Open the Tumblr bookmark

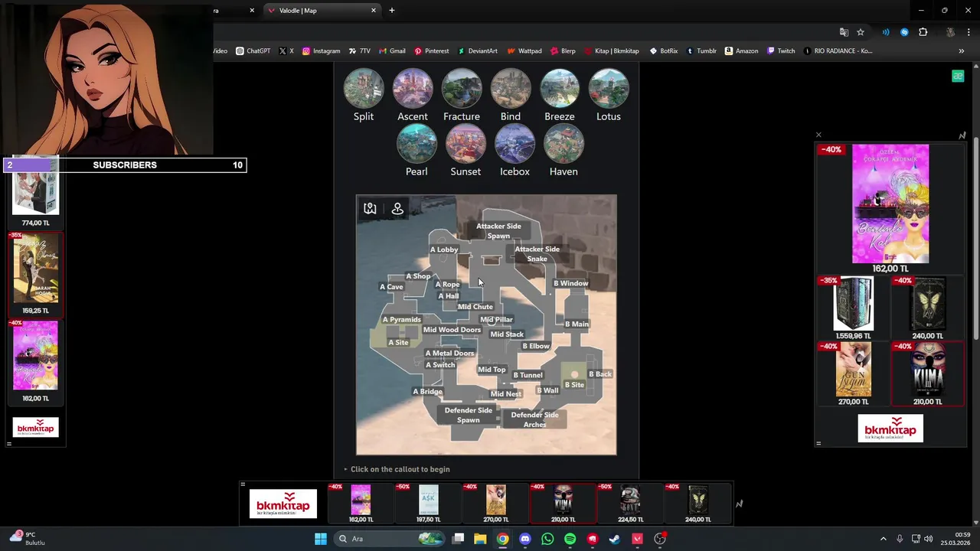[701, 51]
